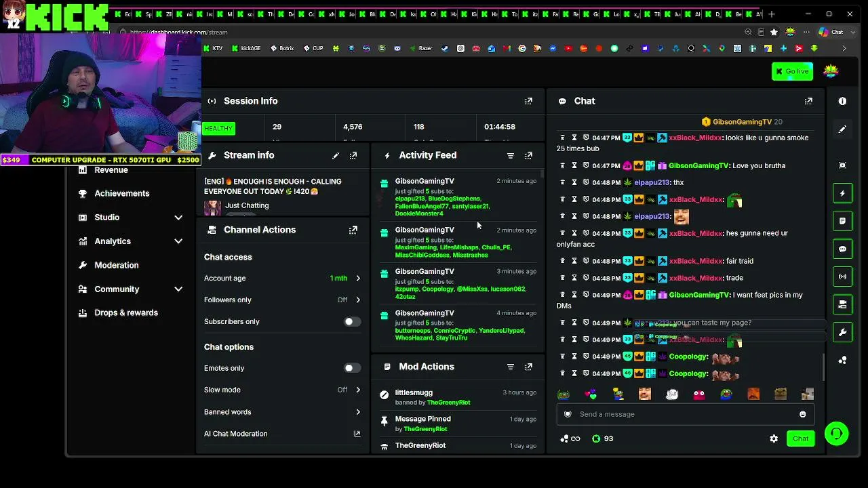Screen dimensions: 868x488
Task: Go to Moderation in the sidebar
Action: tap(108, 266)
